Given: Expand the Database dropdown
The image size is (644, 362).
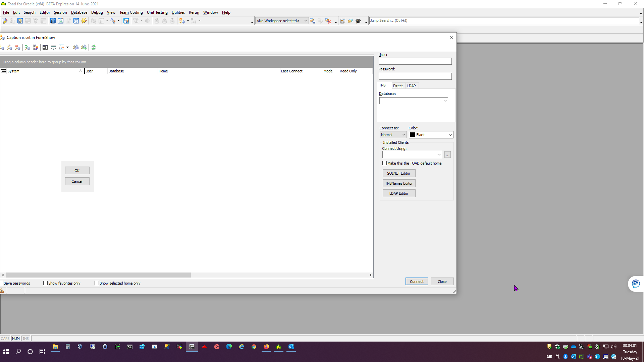Looking at the screenshot, I should point(445,101).
